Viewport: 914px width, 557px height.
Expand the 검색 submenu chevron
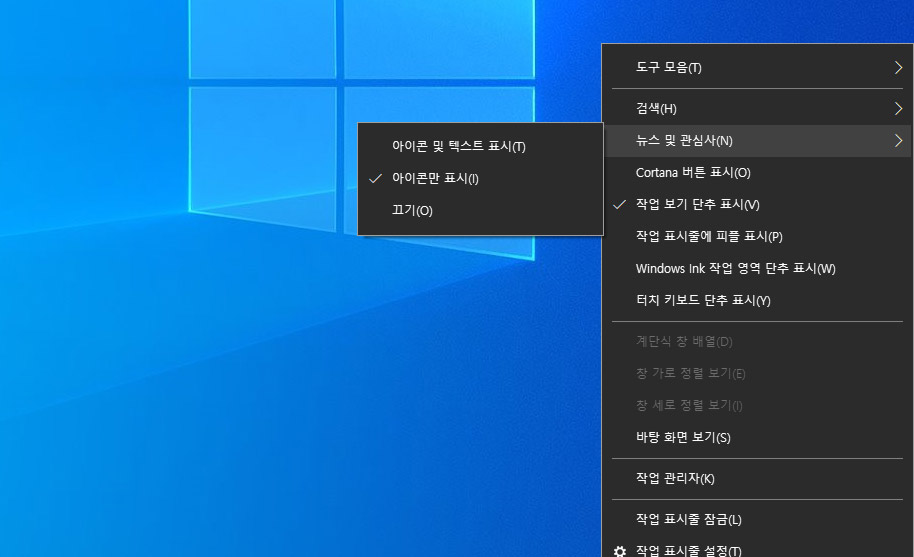(x=898, y=108)
